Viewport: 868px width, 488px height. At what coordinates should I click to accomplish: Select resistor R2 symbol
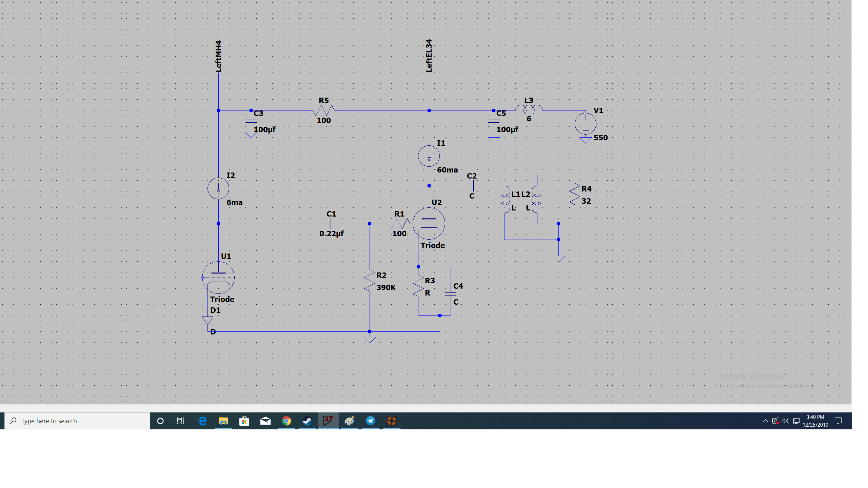370,281
